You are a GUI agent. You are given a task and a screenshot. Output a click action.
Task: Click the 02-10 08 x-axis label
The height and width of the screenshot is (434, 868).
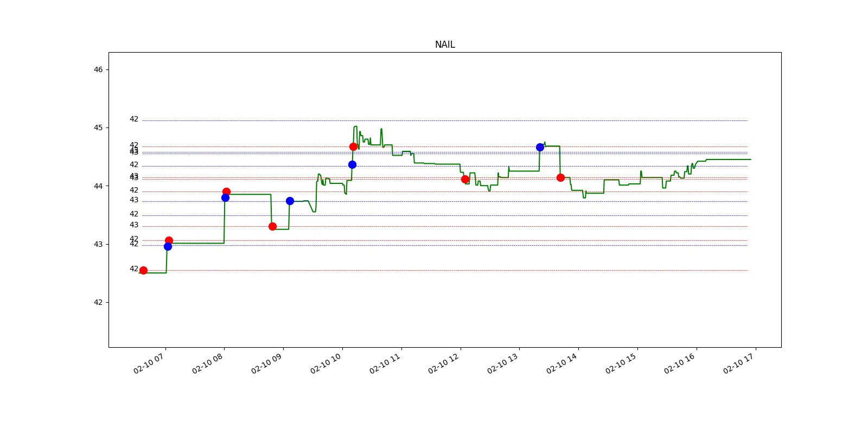(x=208, y=363)
